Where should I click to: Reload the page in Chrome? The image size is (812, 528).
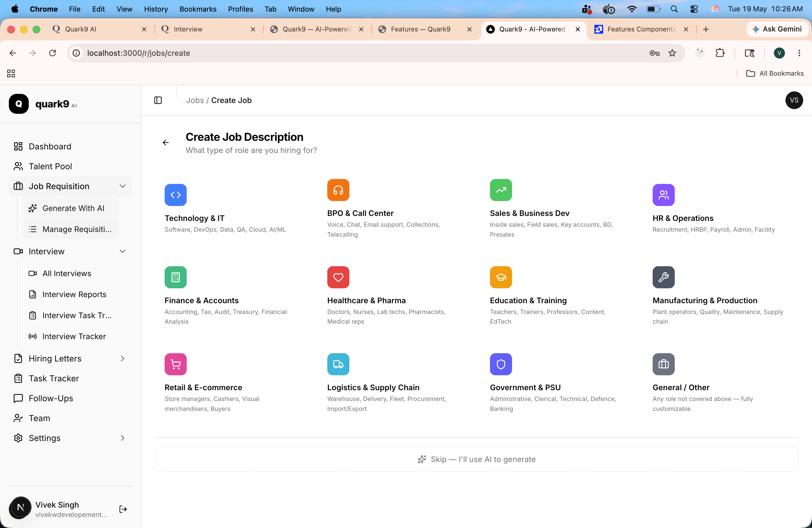52,53
